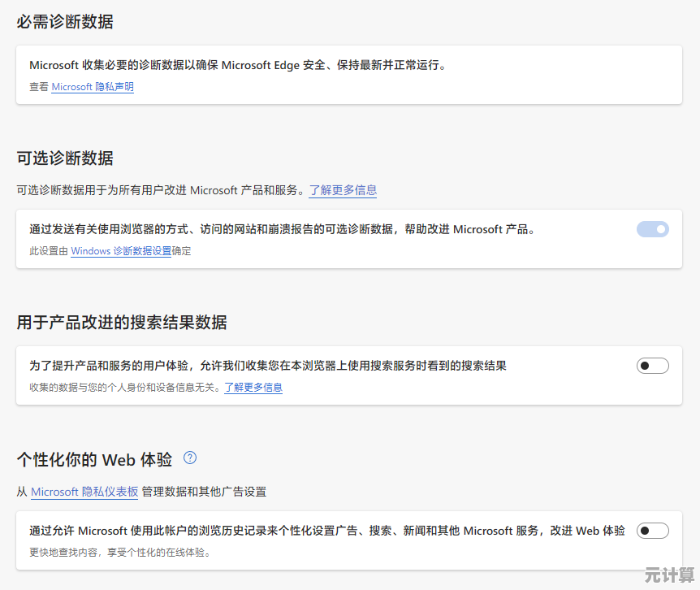This screenshot has width=700, height=590.
Task: Click the 元计算 watermark logo
Action: coord(670,575)
